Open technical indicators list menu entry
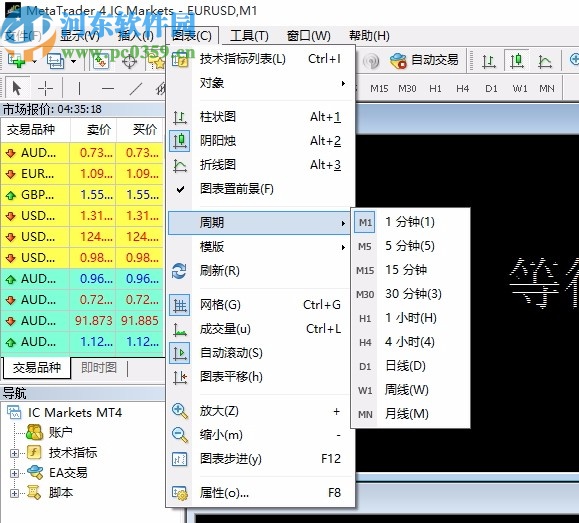 (260, 59)
